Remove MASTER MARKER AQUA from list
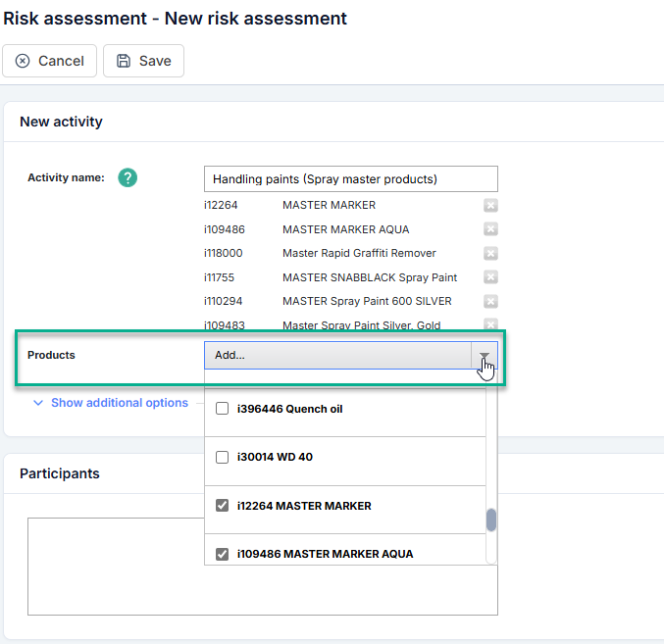 click(490, 229)
